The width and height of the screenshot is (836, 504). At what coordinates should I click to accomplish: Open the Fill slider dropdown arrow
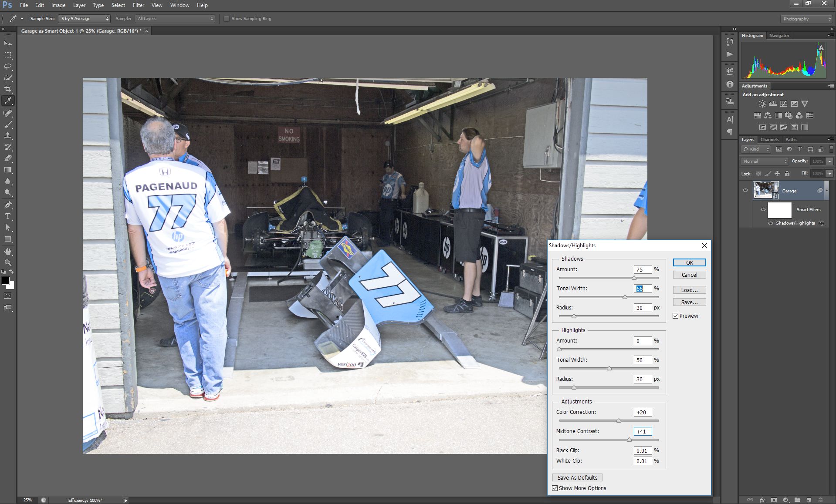[829, 174]
